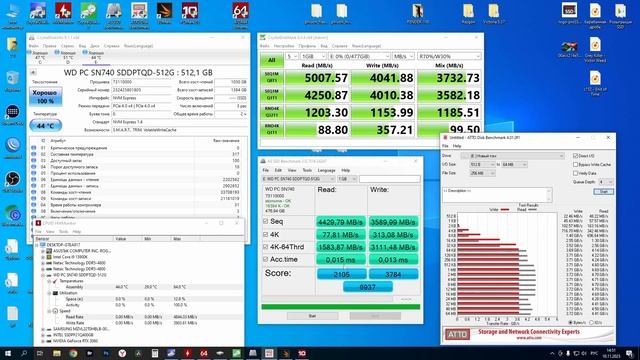Open the MB/s unit dropdown
Screen dimensions: 640x360
pos(403,56)
